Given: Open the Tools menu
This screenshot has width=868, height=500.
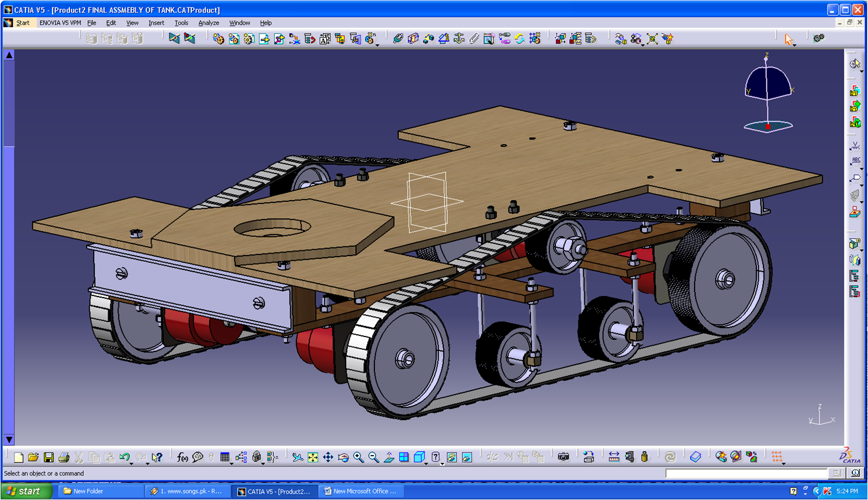Looking at the screenshot, I should point(181,23).
